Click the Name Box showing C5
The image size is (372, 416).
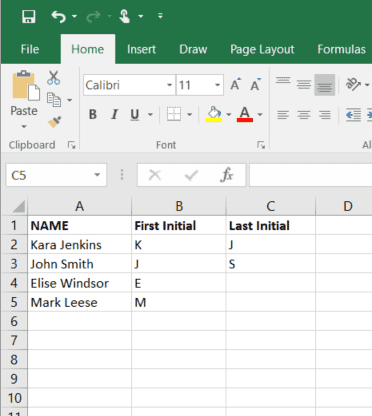click(49, 175)
